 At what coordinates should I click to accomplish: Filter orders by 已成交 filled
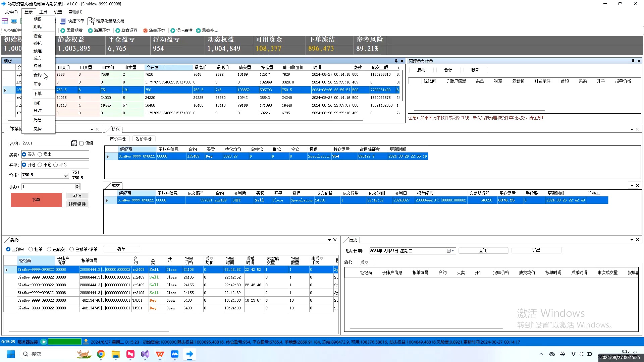pyautogui.click(x=49, y=249)
